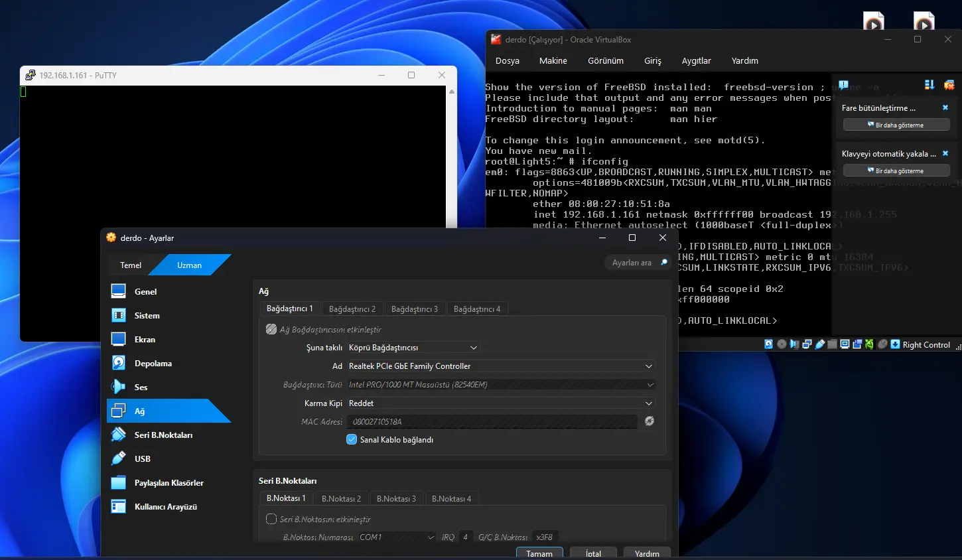Click the Tamam button
962x560 pixels.
tap(539, 553)
